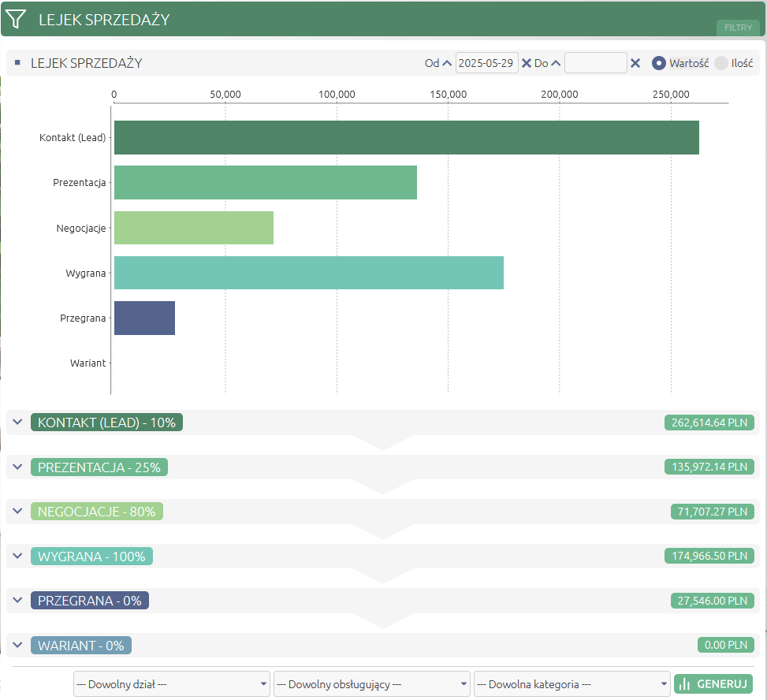The image size is (767, 700).
Task: Click the caret arrow next to Do
Action: (556, 63)
